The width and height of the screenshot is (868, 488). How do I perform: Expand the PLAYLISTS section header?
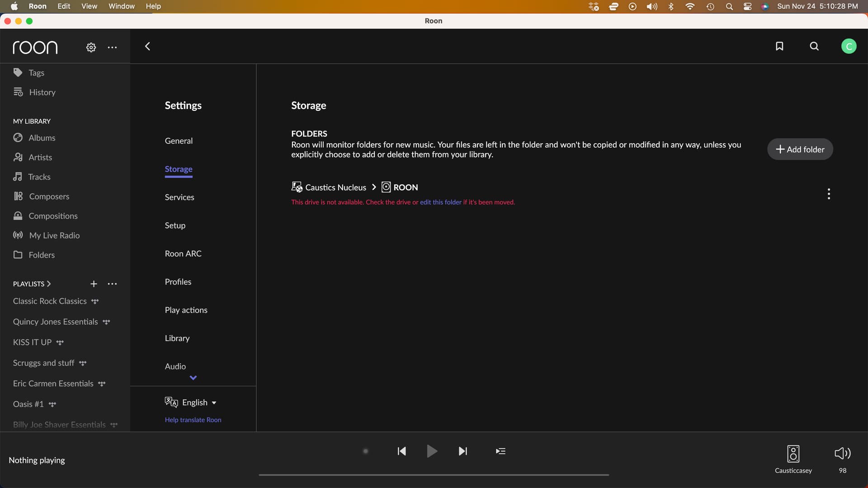click(32, 284)
